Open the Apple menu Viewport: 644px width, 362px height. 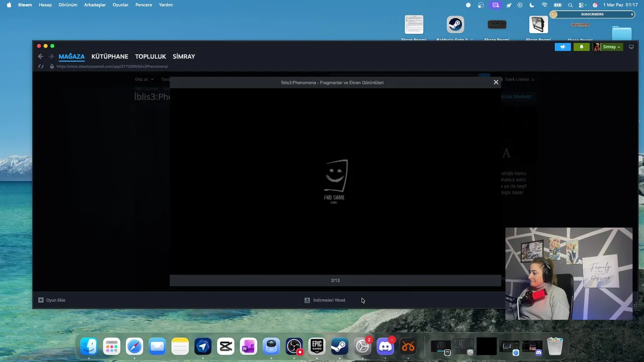coord(9,5)
